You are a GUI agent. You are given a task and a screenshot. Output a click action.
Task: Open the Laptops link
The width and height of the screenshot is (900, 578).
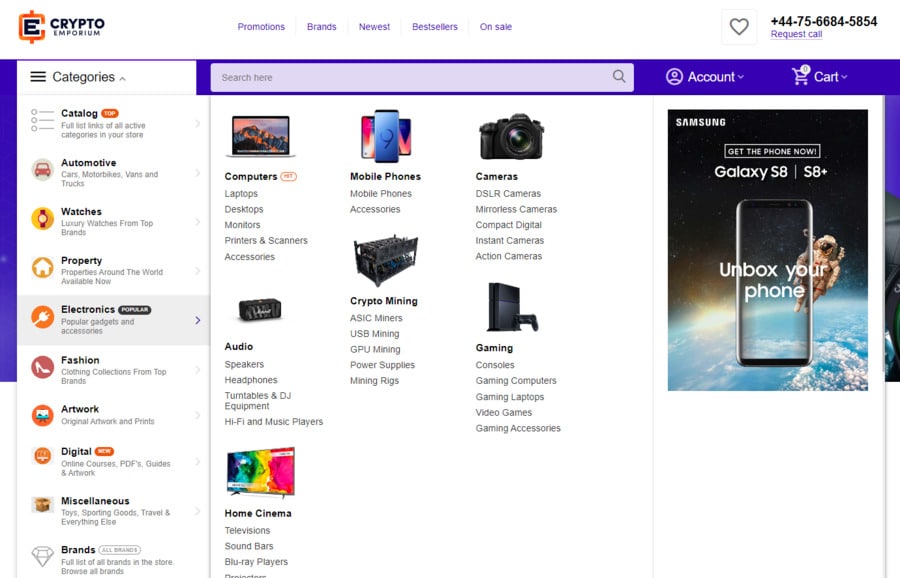click(241, 194)
